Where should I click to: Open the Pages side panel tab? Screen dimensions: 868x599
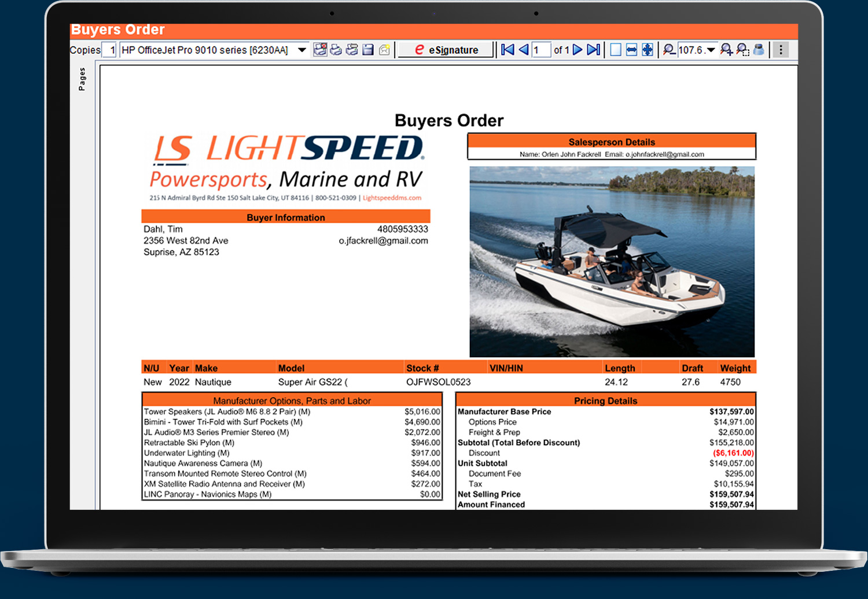[82, 79]
